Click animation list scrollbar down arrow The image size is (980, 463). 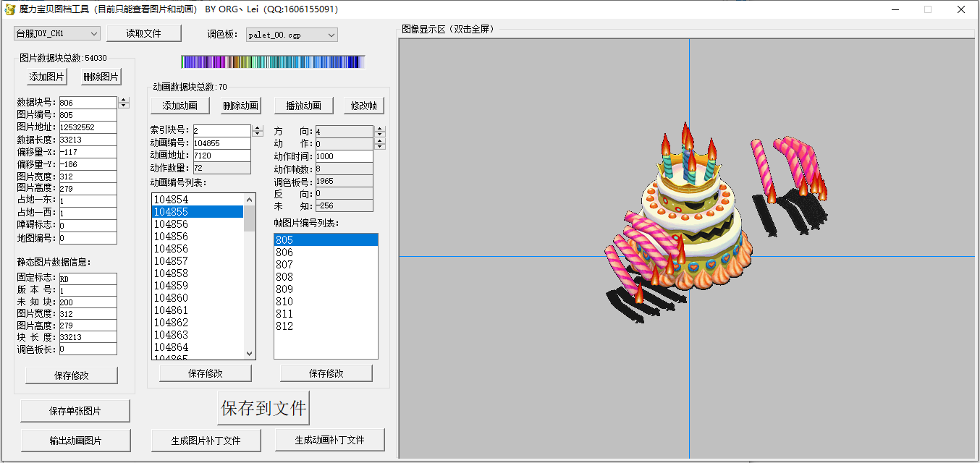tap(250, 353)
